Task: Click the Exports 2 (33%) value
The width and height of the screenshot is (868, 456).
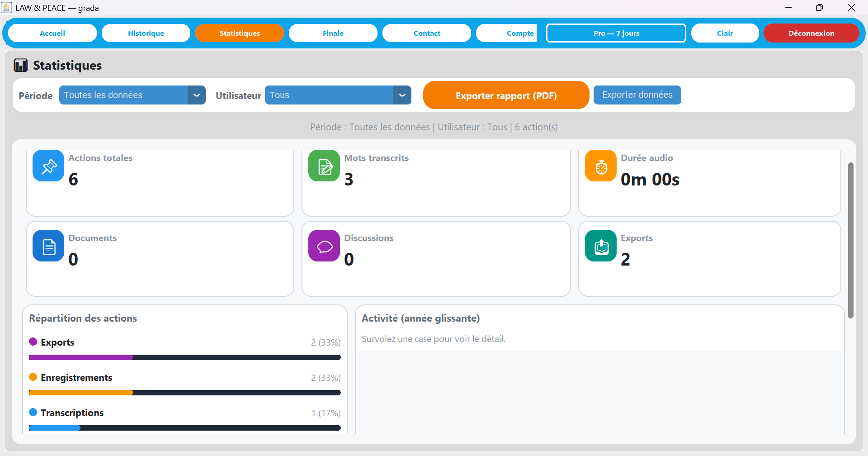Action: 326,342
